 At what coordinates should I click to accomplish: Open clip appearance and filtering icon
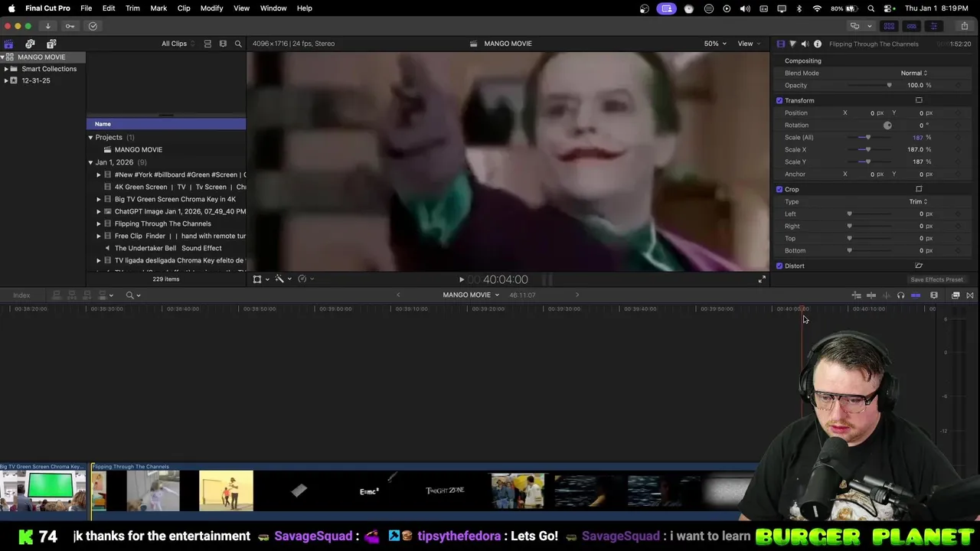pyautogui.click(x=223, y=44)
